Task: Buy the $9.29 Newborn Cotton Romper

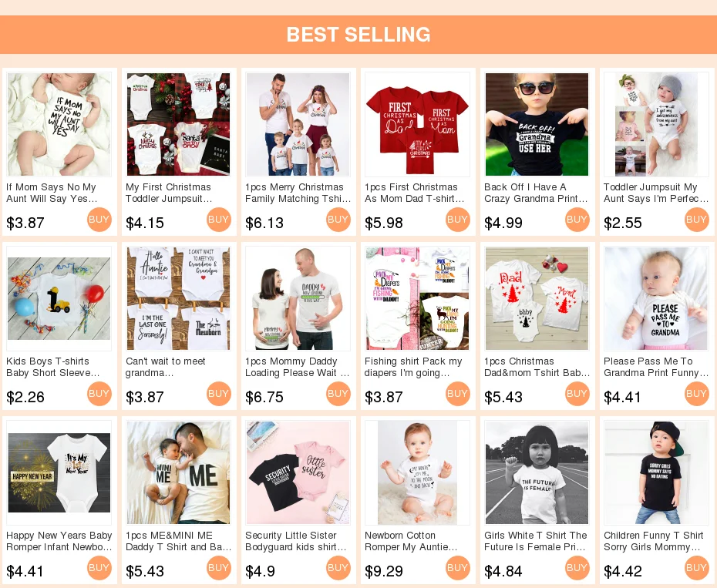Action: pos(458,568)
